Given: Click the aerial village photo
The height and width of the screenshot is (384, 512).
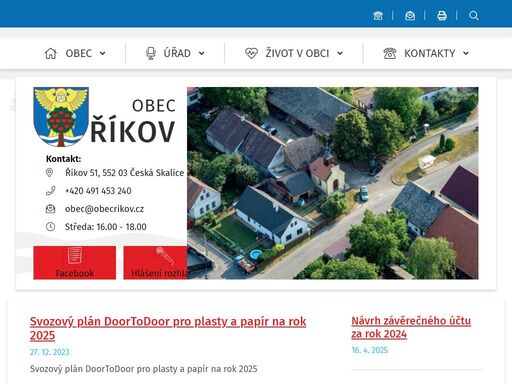Looking at the screenshot, I should pos(333,183).
